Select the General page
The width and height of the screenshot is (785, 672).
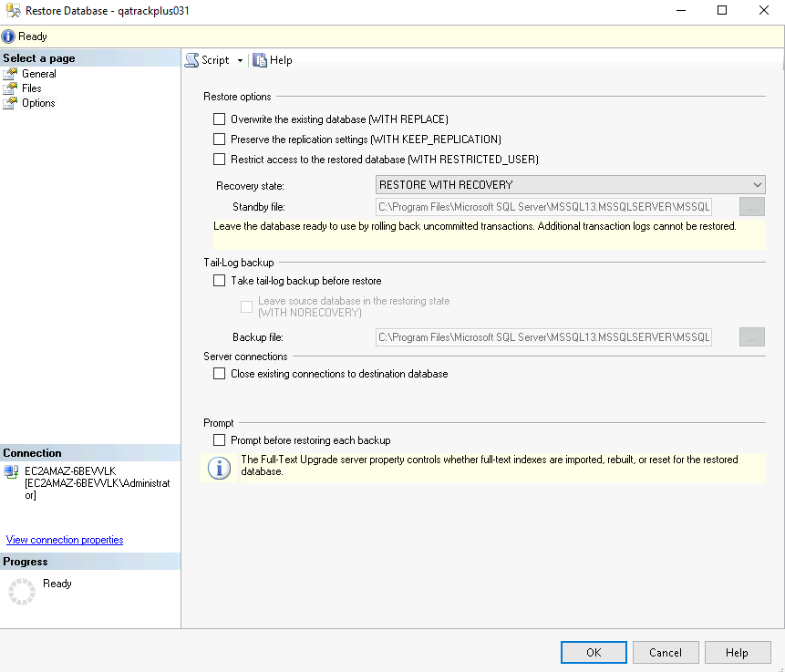point(39,74)
